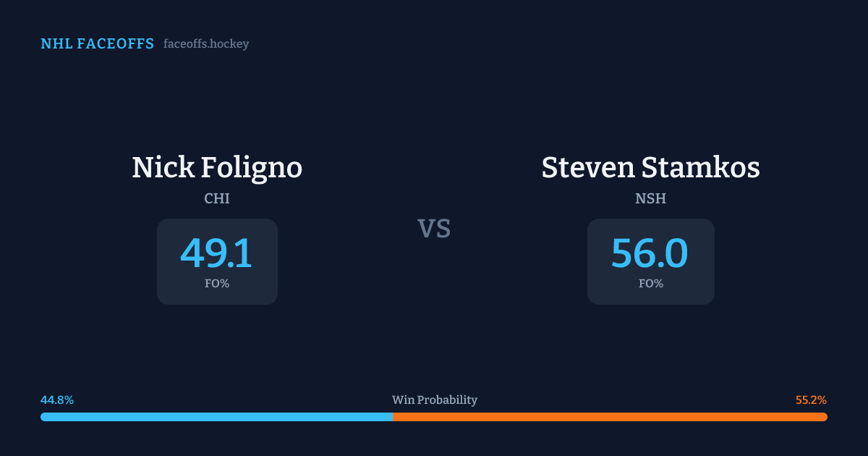Click the CHI team abbreviation
The height and width of the screenshot is (456, 868).
coord(217,198)
